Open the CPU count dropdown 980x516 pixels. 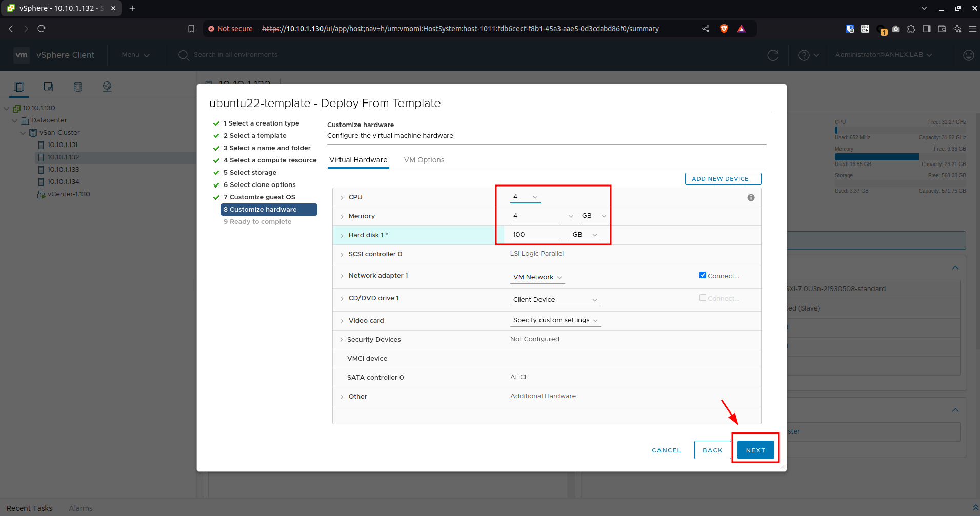tap(526, 197)
